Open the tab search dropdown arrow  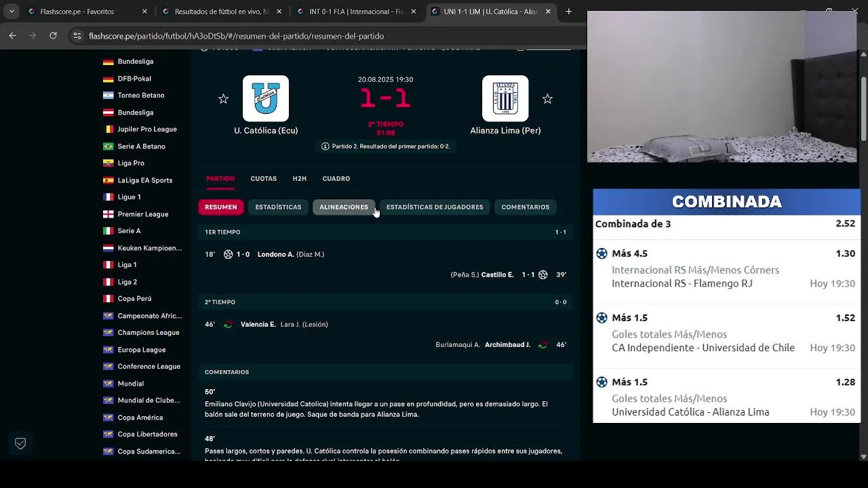11,12
